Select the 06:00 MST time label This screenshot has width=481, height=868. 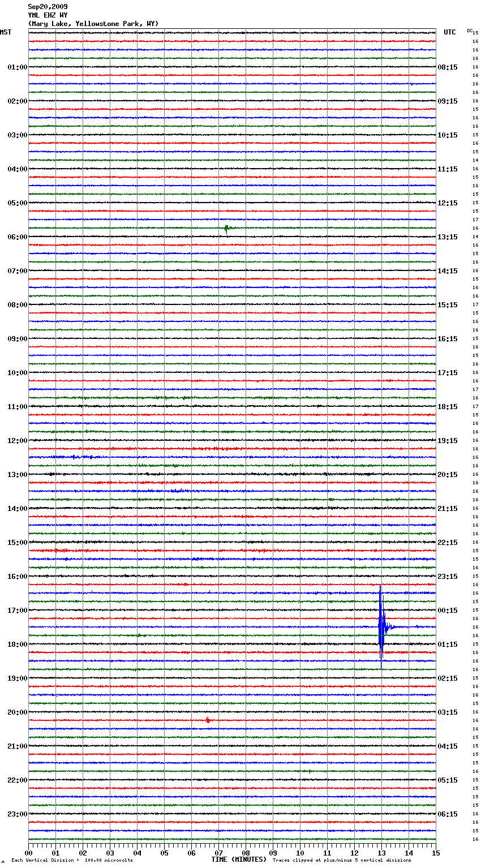point(17,237)
